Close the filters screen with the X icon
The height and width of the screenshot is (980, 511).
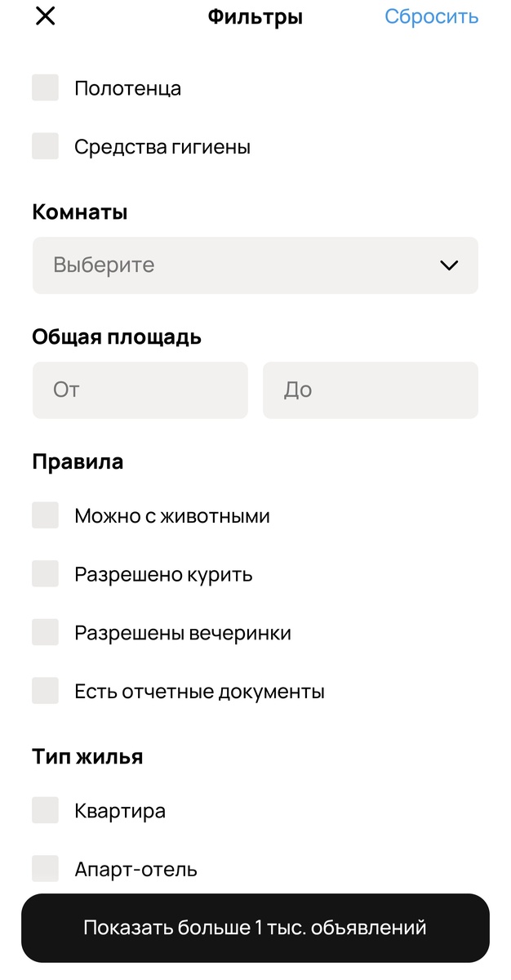coord(45,16)
